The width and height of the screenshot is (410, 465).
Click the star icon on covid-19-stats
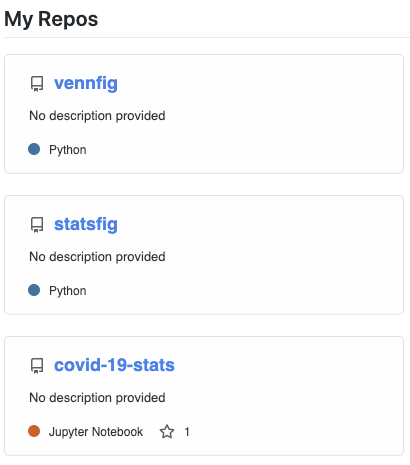[x=167, y=431]
